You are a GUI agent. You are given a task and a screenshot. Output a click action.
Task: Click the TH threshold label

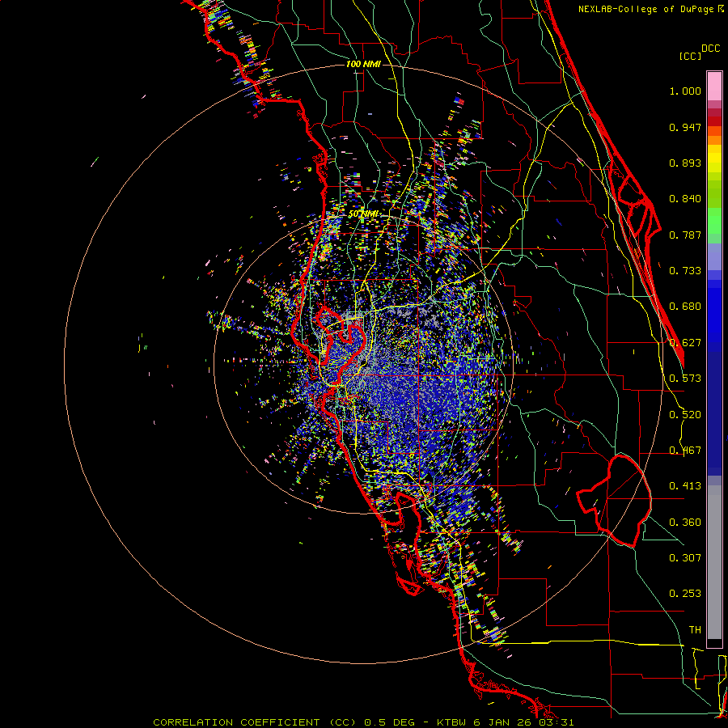695,630
